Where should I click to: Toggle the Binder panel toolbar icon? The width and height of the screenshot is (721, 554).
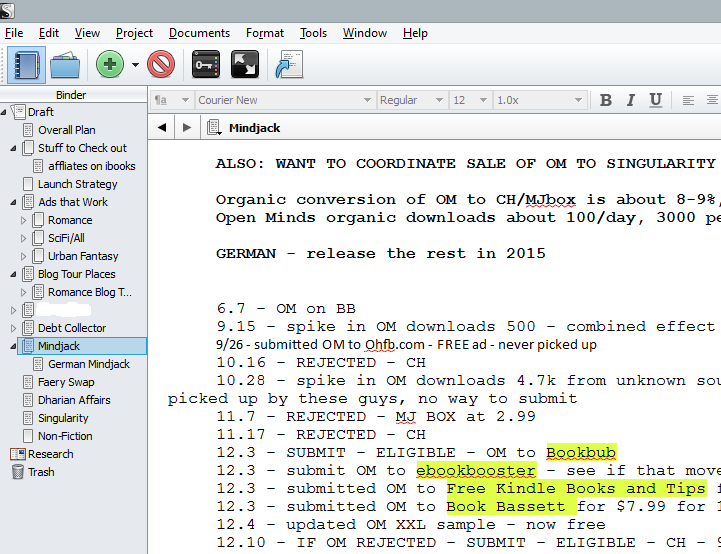pos(26,65)
